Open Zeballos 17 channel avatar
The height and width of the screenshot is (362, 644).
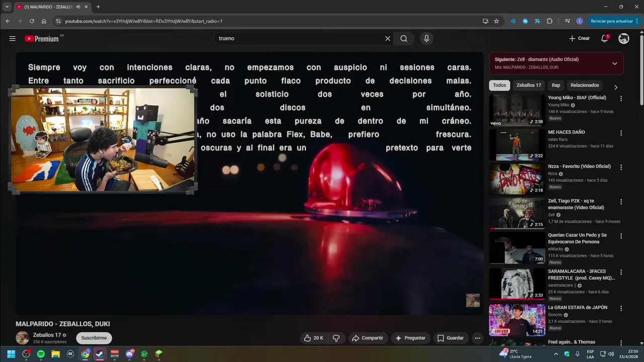(x=22, y=338)
